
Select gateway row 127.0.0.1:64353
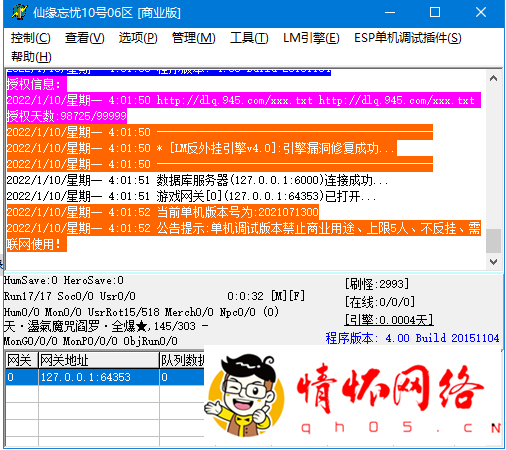click(x=105, y=377)
